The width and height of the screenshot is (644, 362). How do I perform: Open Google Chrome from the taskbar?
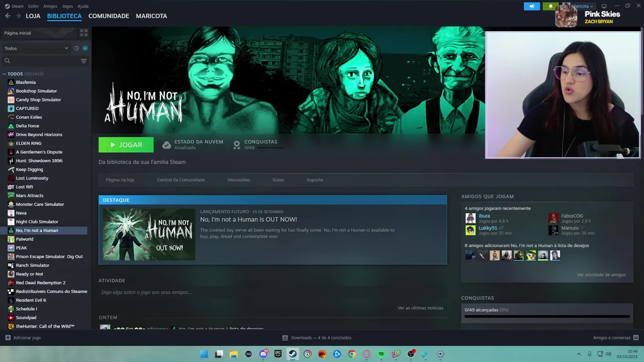tap(352, 354)
